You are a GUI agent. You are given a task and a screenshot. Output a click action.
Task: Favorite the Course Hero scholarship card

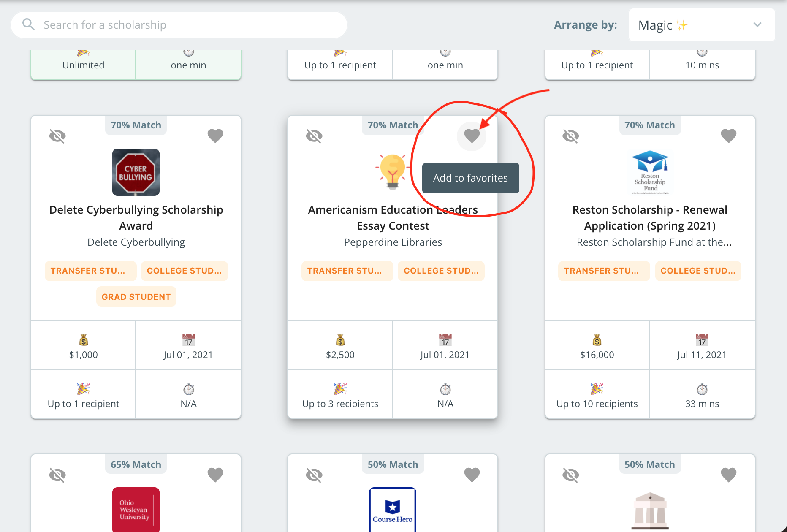472,475
